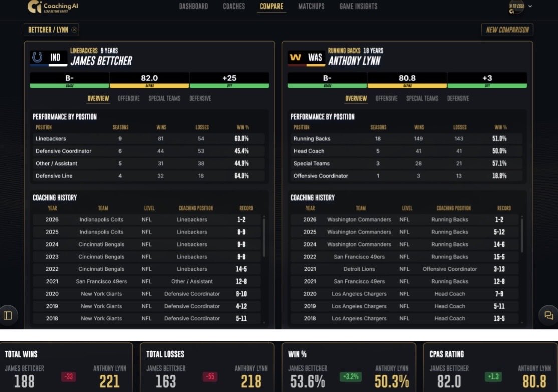Select Lynn's Head Coach position row

tap(406, 151)
